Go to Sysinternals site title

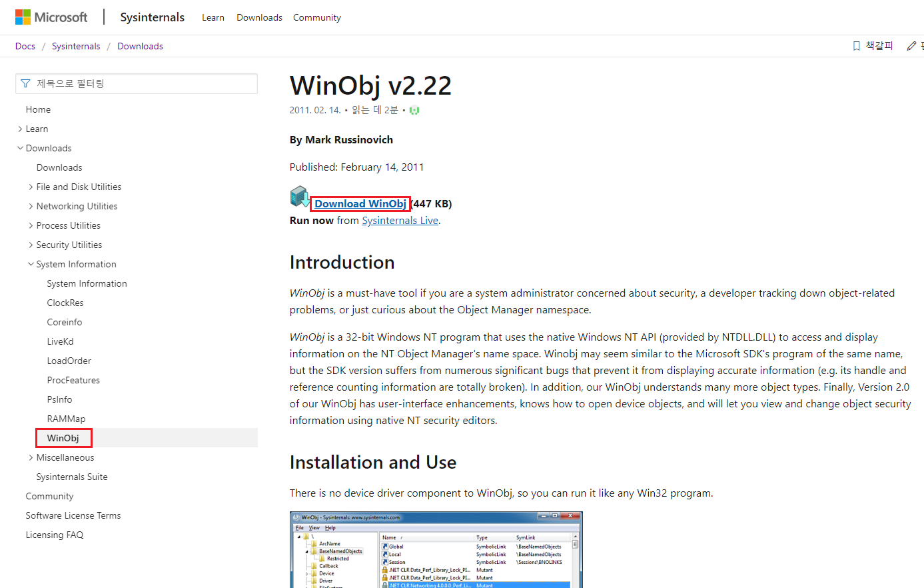[153, 17]
